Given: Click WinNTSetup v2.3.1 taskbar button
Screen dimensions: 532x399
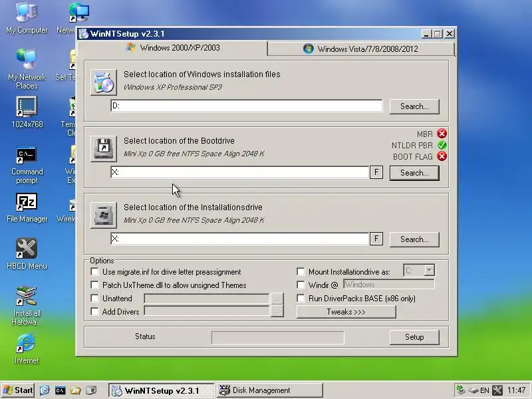Looking at the screenshot, I should [x=162, y=390].
